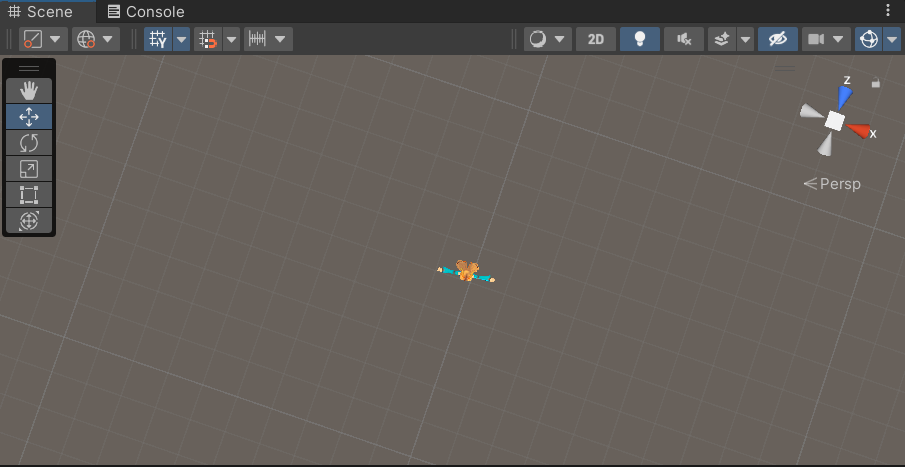Toggle scene effects layers icon
905x467 pixels.
[722, 39]
